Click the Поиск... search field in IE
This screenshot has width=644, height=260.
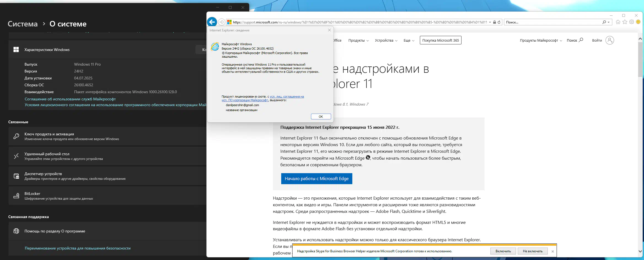click(553, 22)
